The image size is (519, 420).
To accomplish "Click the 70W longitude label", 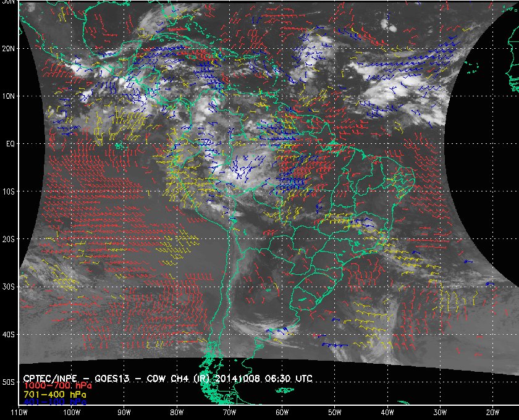I will (229, 413).
